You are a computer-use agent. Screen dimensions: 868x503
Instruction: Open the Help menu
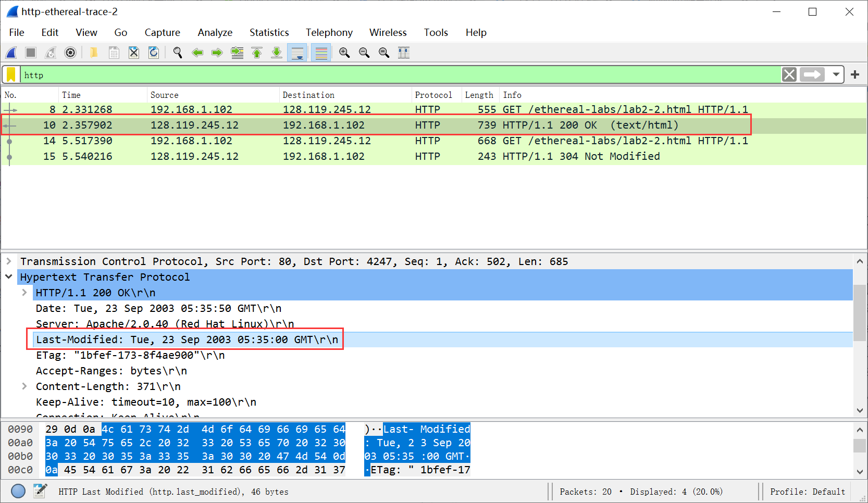(476, 32)
